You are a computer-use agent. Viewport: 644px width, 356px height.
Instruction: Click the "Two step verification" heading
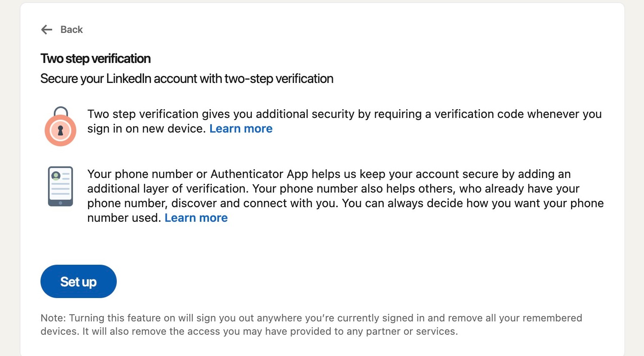[96, 59]
